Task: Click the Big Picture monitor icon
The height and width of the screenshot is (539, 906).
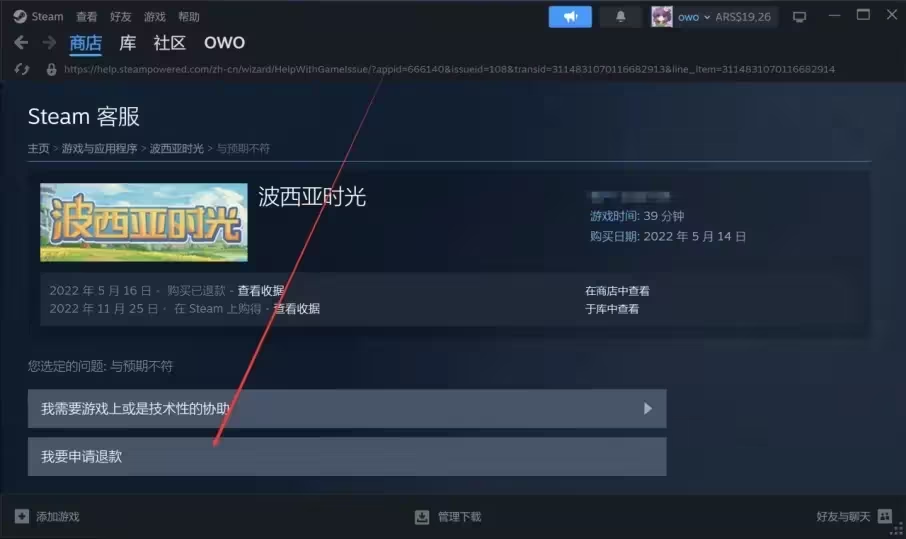Action: tap(799, 17)
